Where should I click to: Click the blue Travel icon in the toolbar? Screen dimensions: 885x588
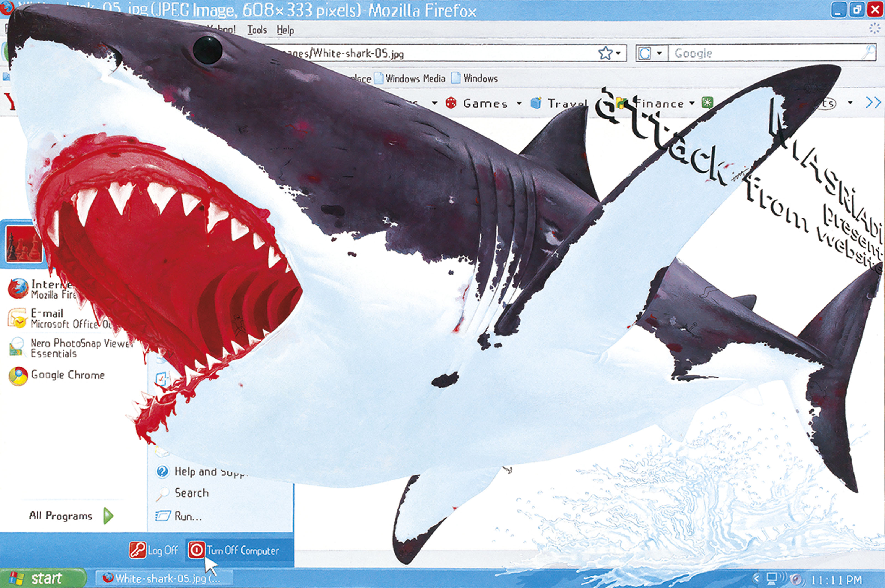tap(536, 103)
